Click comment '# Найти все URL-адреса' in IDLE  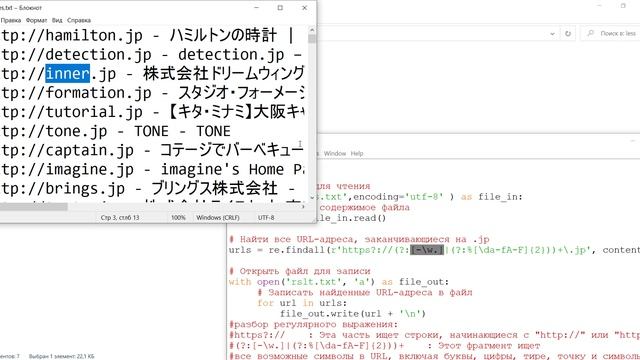359,239
